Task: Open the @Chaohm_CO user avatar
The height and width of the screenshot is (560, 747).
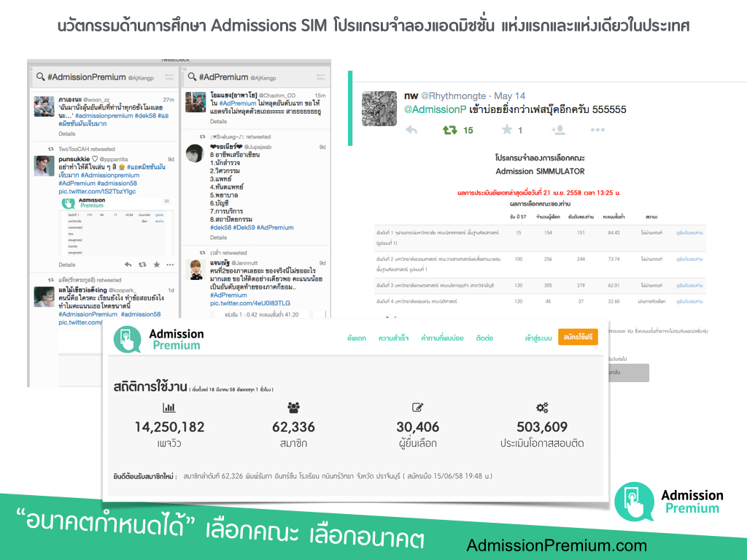Action: [196, 102]
